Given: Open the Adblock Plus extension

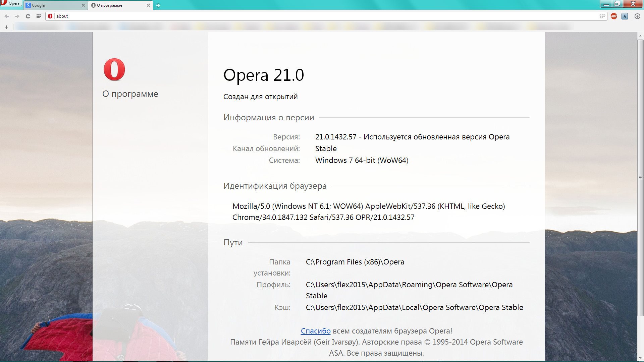Looking at the screenshot, I should click(x=614, y=16).
